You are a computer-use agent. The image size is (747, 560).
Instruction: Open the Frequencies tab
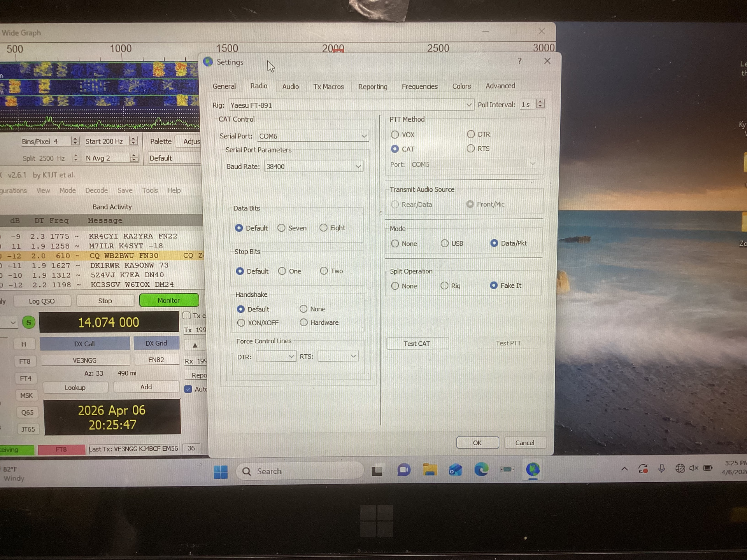coord(419,87)
